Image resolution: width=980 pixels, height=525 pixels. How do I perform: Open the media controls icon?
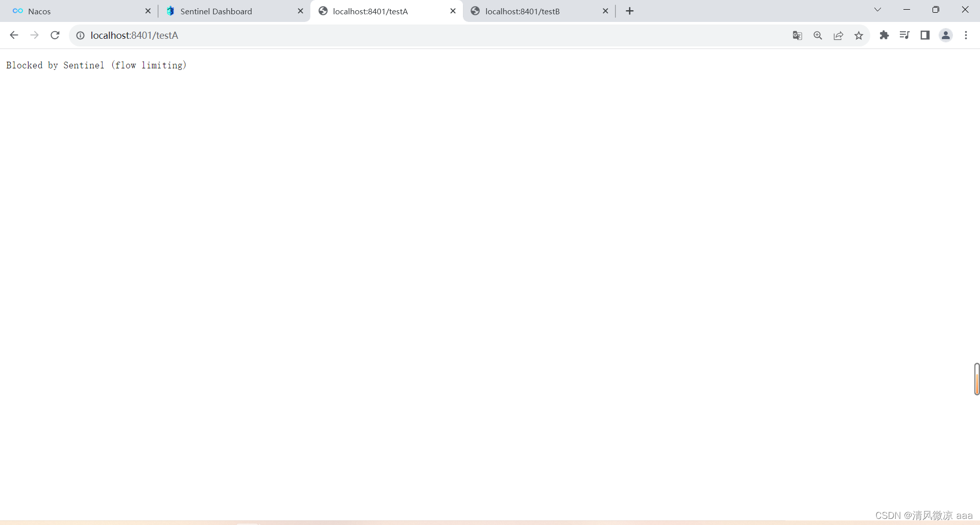pyautogui.click(x=904, y=35)
